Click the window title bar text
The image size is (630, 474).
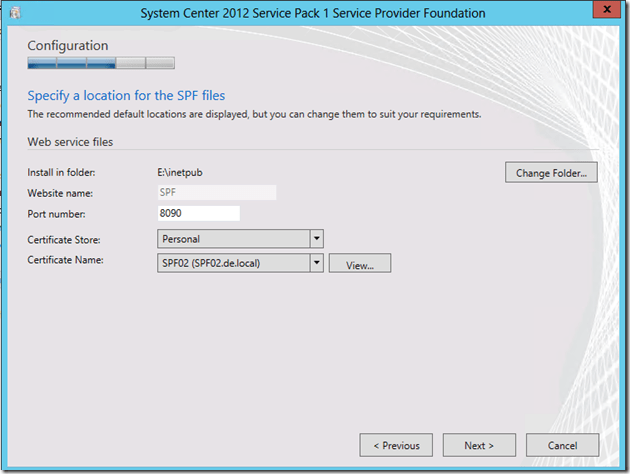click(x=314, y=13)
